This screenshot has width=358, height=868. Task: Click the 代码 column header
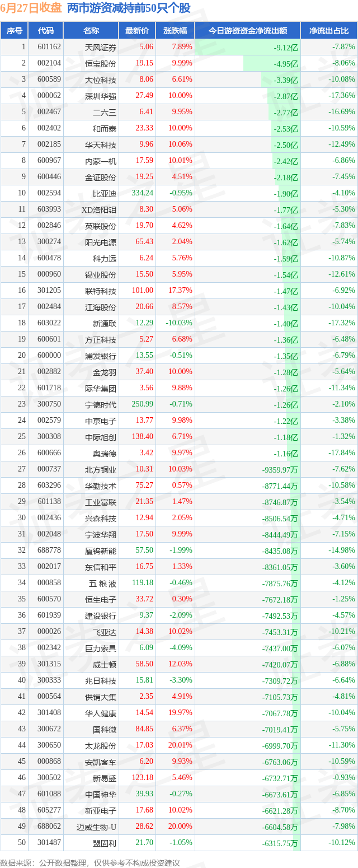pyautogui.click(x=46, y=31)
